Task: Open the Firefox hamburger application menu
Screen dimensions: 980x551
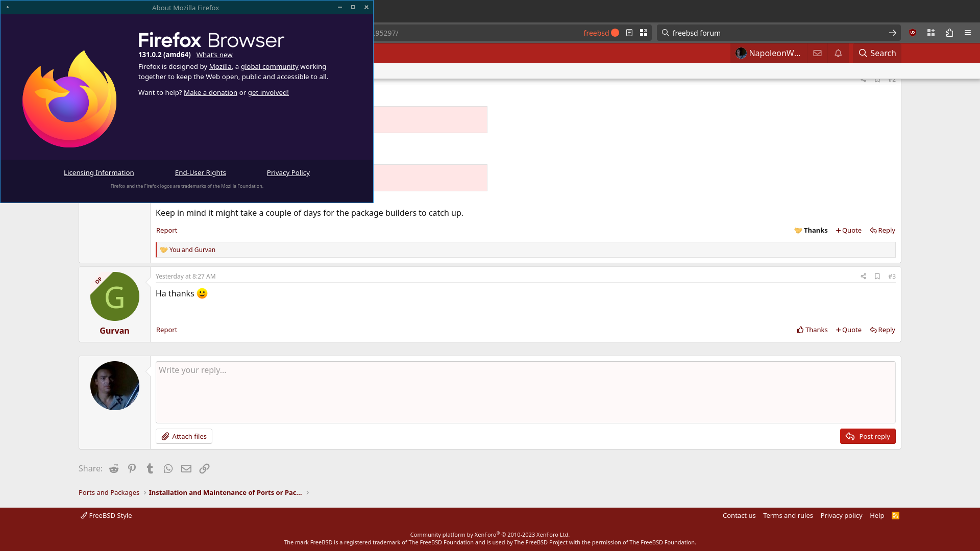Action: pyautogui.click(x=968, y=33)
